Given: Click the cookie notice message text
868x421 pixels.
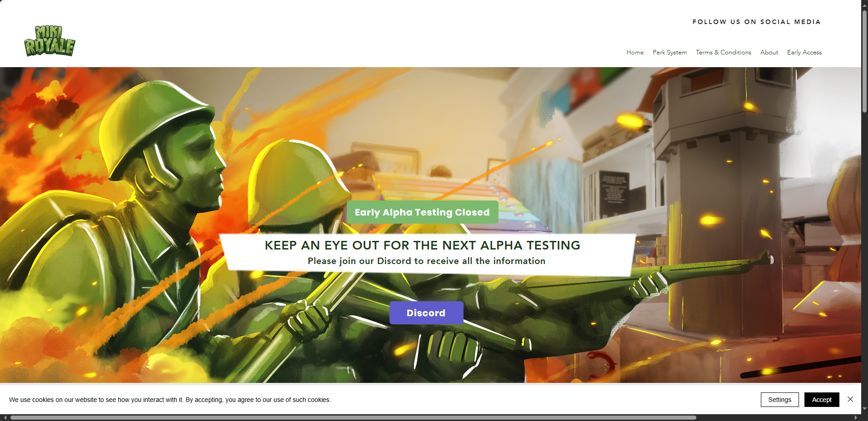Looking at the screenshot, I should (170, 400).
